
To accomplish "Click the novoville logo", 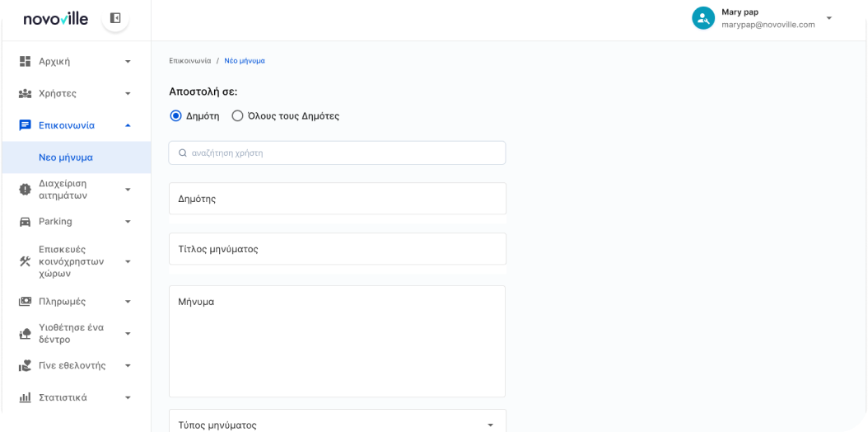I will [x=55, y=19].
